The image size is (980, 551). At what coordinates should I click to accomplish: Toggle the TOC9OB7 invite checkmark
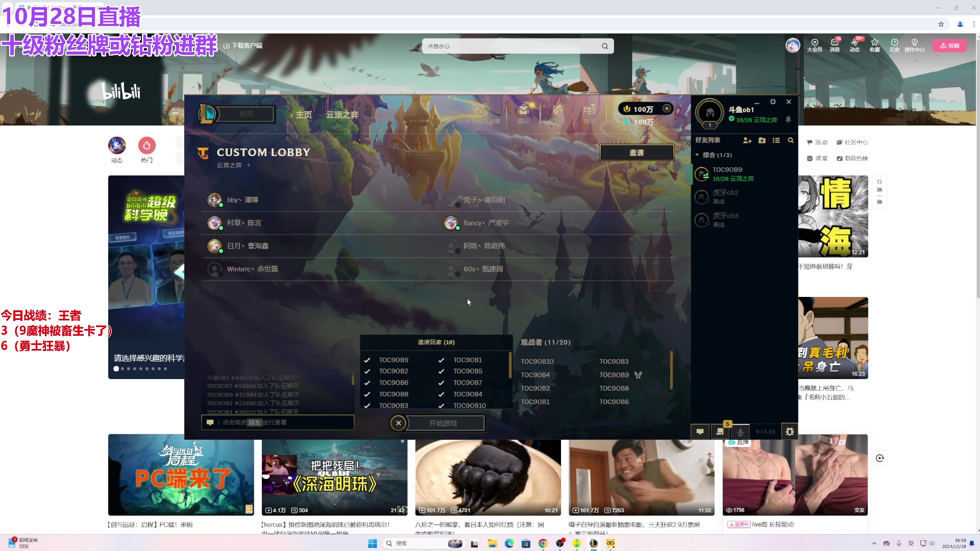point(441,383)
